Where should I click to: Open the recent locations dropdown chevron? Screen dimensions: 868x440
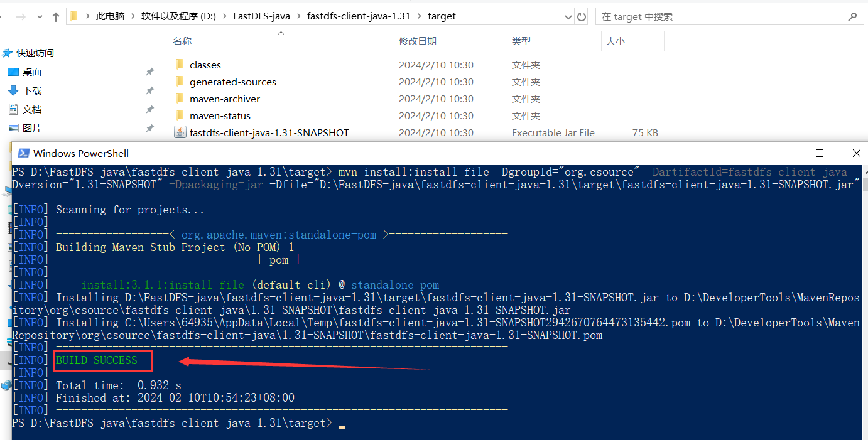40,17
